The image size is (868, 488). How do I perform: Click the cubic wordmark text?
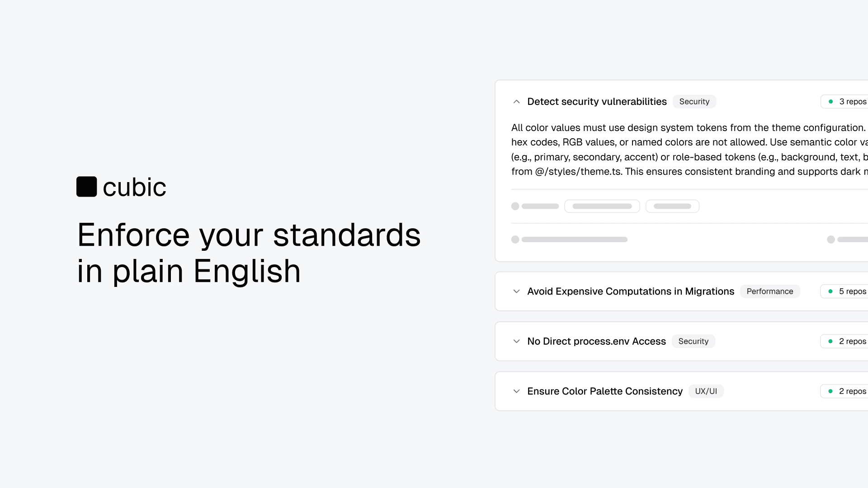tap(134, 187)
